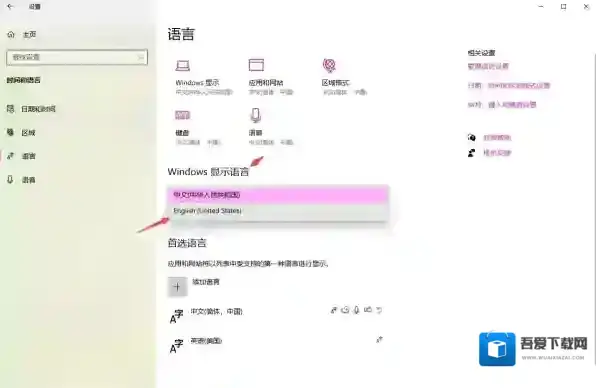Click speech microphone icon on 中文(简体，中国) row
This screenshot has height=388, width=596.
[x=356, y=310]
